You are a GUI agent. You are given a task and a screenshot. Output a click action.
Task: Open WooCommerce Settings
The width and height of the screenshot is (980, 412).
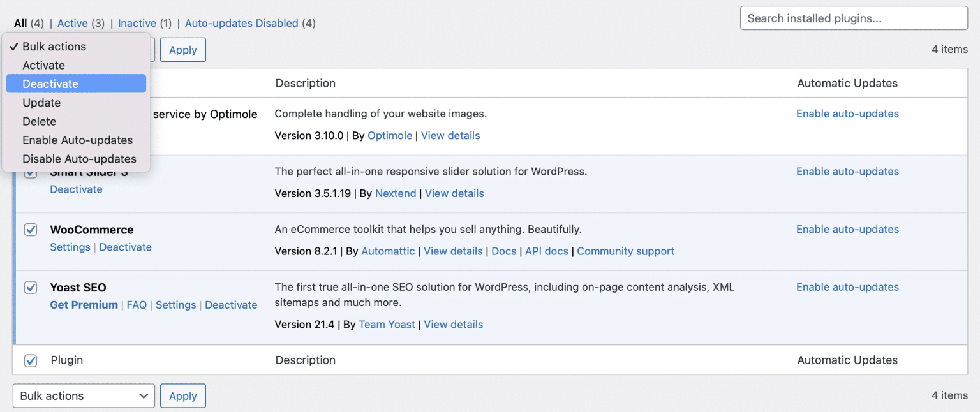(70, 247)
